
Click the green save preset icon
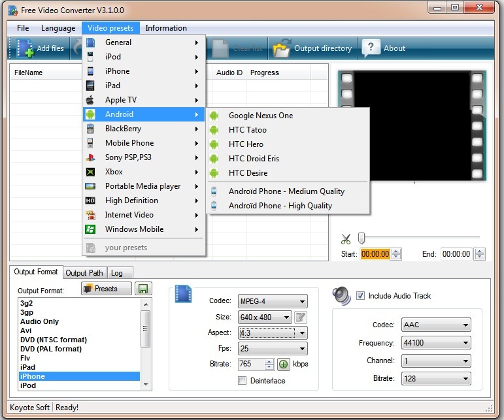click(x=143, y=289)
